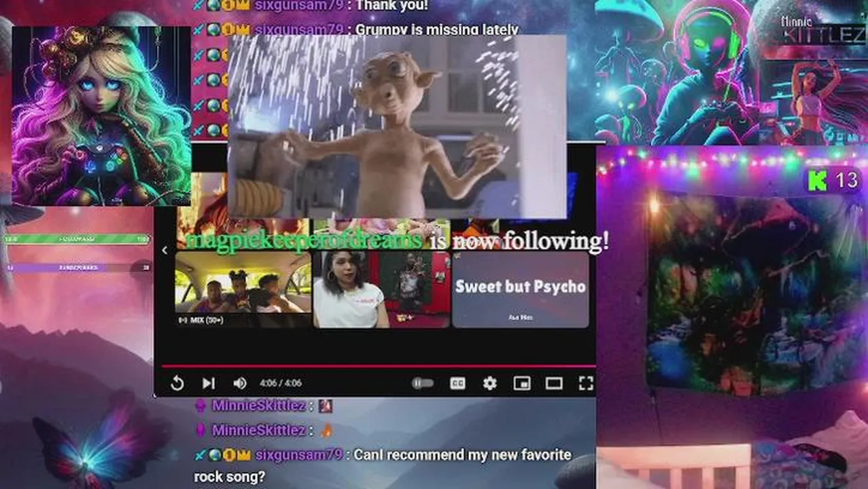Screen dimensions: 868x489
Task: Click the 'Grumpy is missing lately' chat message
Action: pos(437,29)
